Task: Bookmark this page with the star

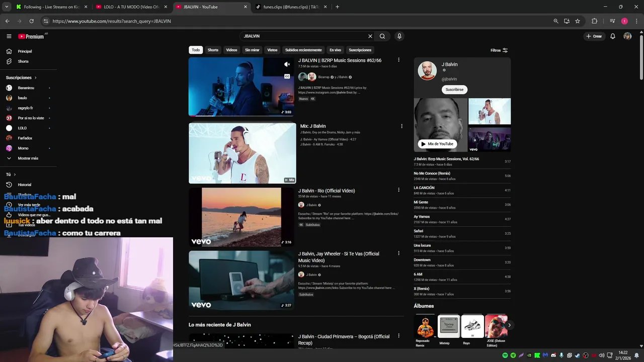Action: point(578,21)
